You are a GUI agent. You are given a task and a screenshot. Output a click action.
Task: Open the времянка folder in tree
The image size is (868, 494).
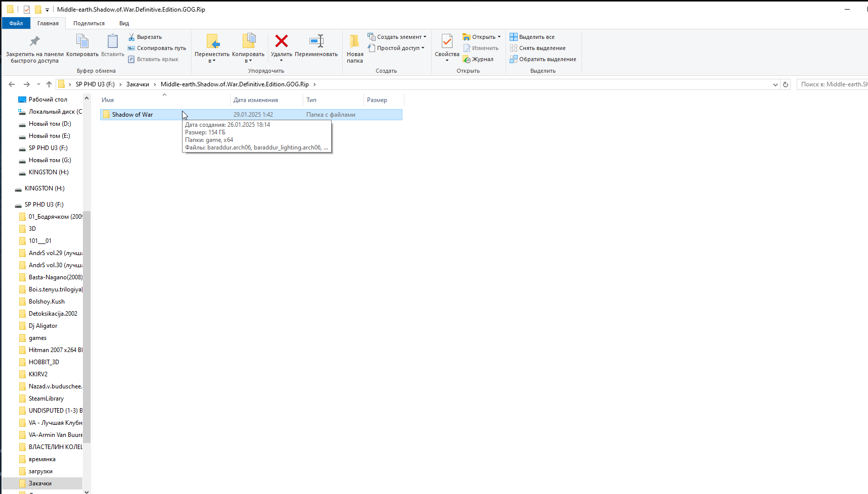pos(42,459)
